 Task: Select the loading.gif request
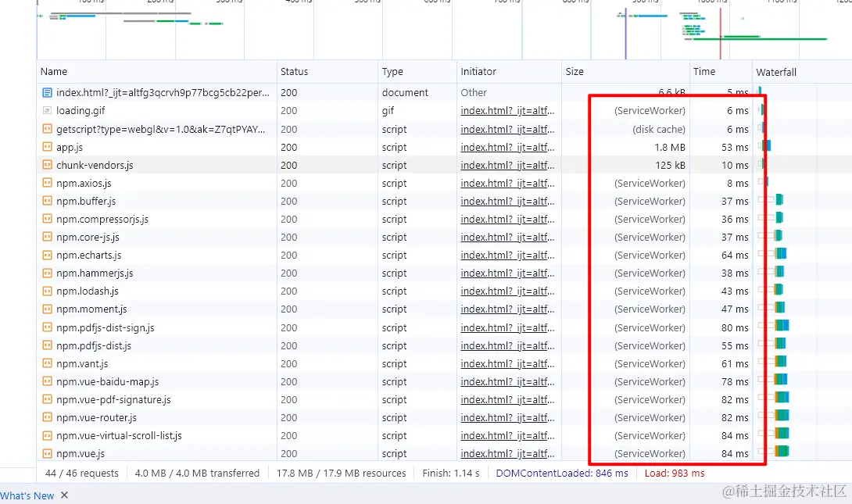point(81,111)
